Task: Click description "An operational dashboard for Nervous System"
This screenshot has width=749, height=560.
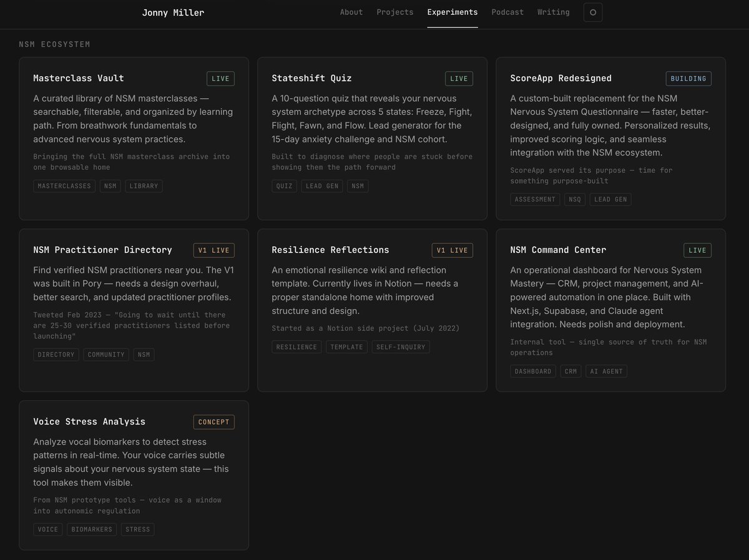Action: point(608,297)
